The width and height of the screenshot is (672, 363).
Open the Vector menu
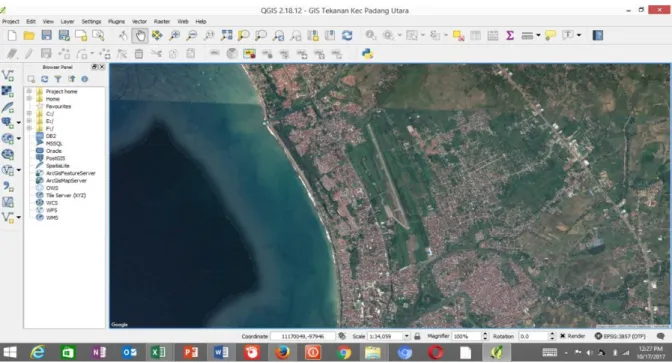pyautogui.click(x=139, y=21)
